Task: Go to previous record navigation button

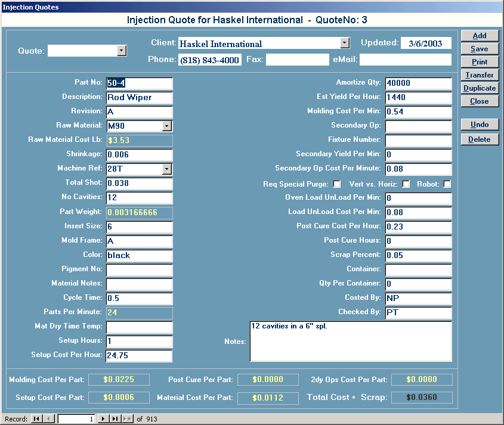Action: tap(48, 418)
